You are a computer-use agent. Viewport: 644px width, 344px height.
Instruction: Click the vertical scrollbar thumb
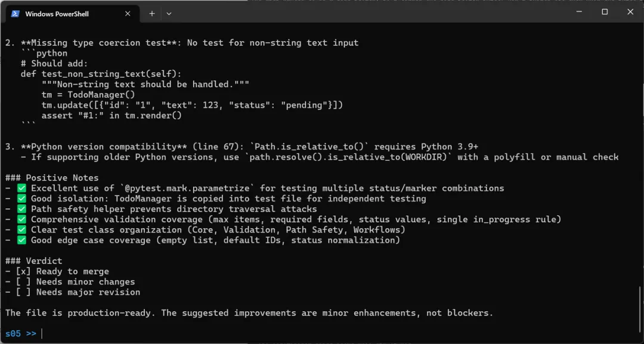coord(640,310)
